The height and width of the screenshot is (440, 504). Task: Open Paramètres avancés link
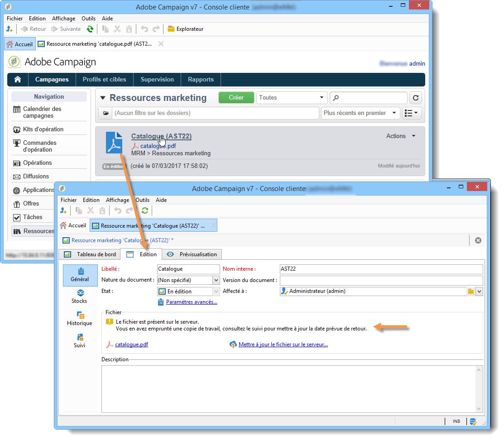[x=192, y=302]
